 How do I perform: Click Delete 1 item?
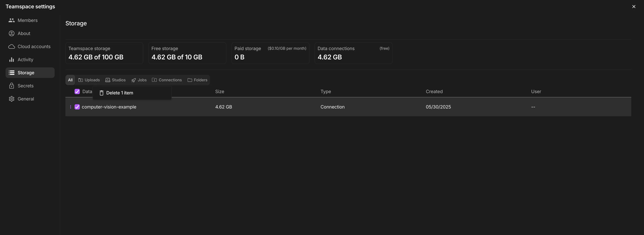(x=132, y=93)
